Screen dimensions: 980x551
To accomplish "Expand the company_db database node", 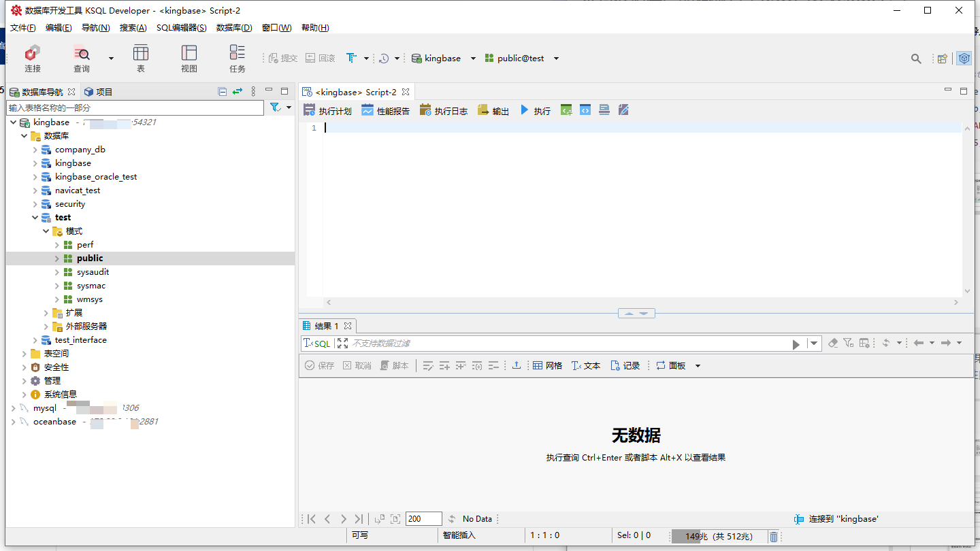I will click(35, 150).
